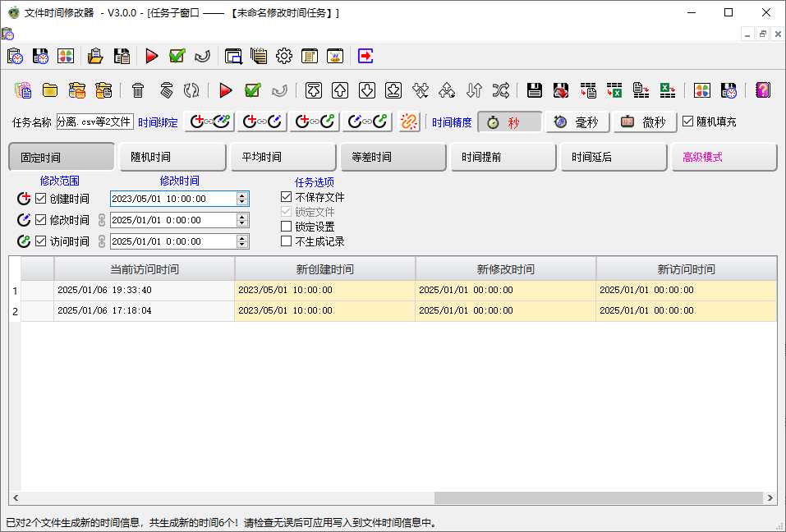Click the spinner on 修改时间 date field
786x532 pixels.
coord(241,220)
